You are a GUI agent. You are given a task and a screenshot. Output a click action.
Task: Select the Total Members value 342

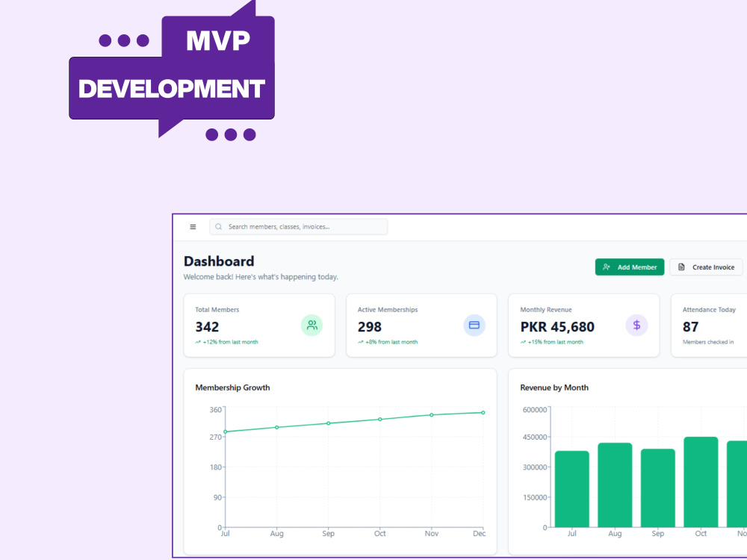[207, 327]
